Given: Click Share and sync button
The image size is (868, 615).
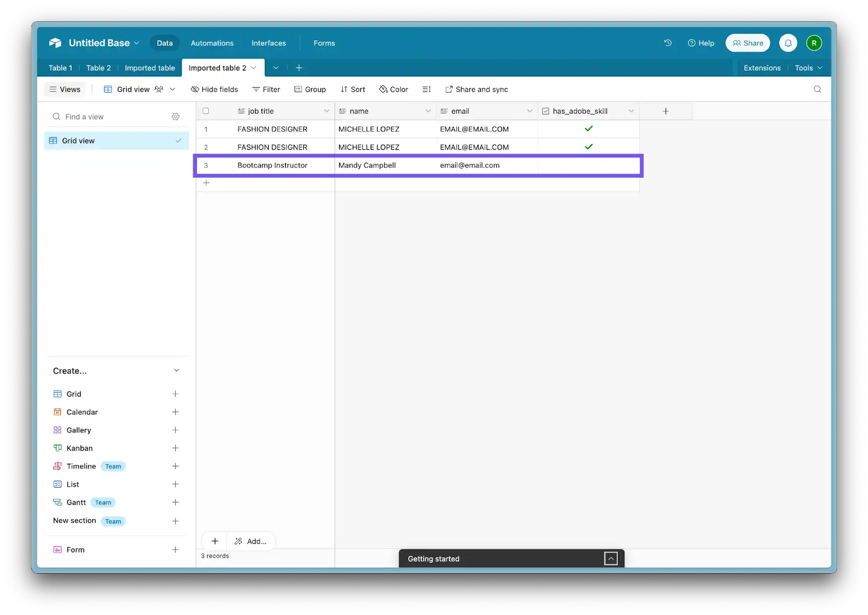Looking at the screenshot, I should [477, 89].
